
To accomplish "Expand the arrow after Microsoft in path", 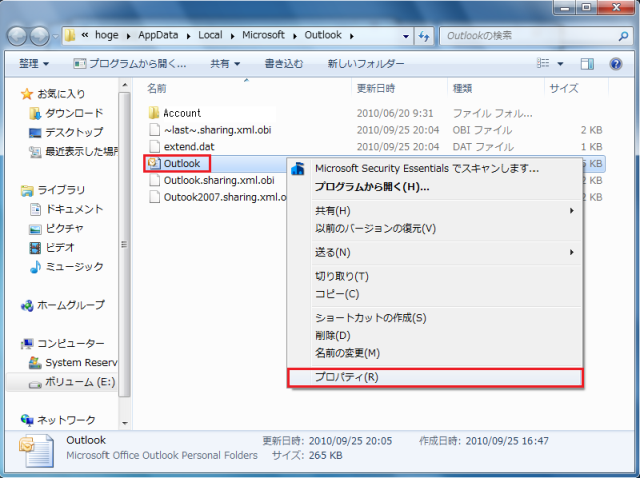I will point(295,36).
